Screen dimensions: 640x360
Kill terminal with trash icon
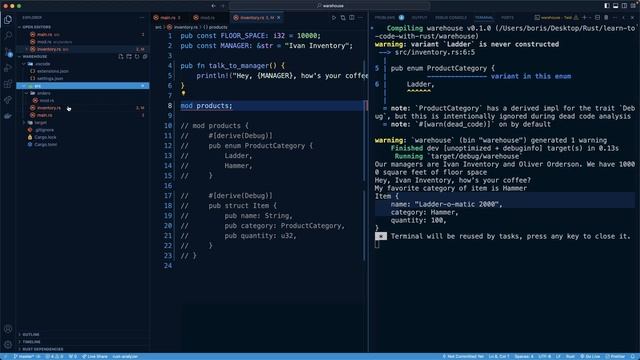606,18
